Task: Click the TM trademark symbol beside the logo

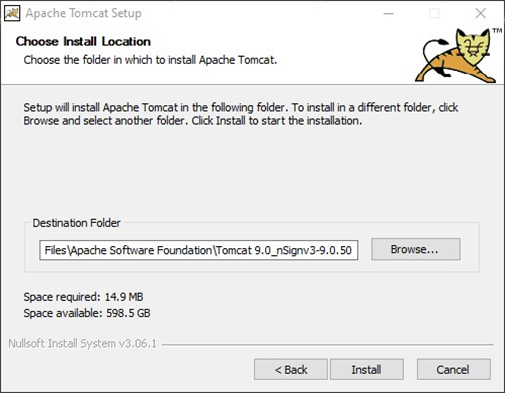Action: (x=497, y=31)
